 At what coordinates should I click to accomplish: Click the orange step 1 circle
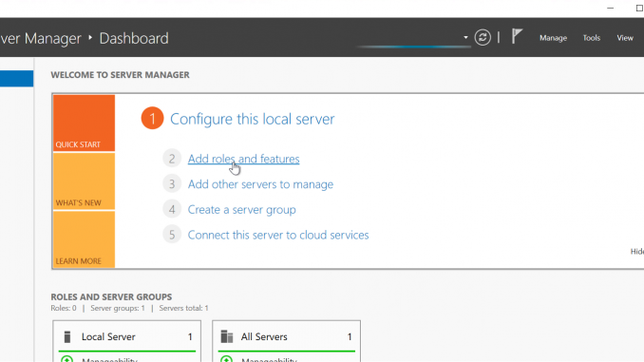pos(152,119)
